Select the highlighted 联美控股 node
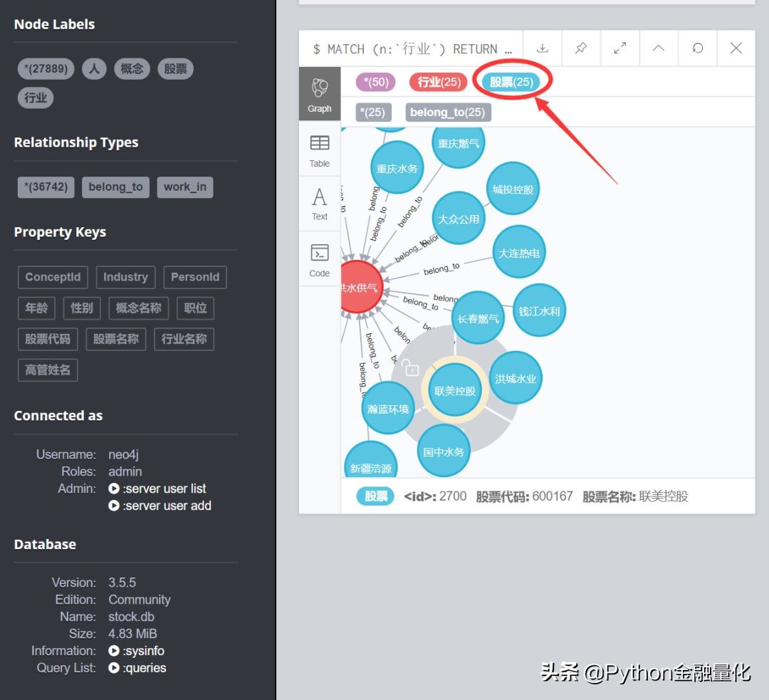The height and width of the screenshot is (700, 769). coord(454,390)
